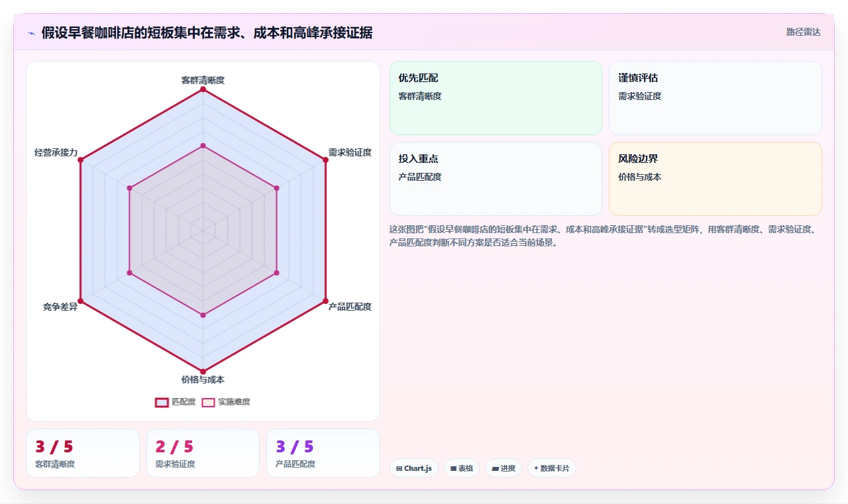Click the 价格与成本 axis label on radar
848x504 pixels.
[x=203, y=379]
